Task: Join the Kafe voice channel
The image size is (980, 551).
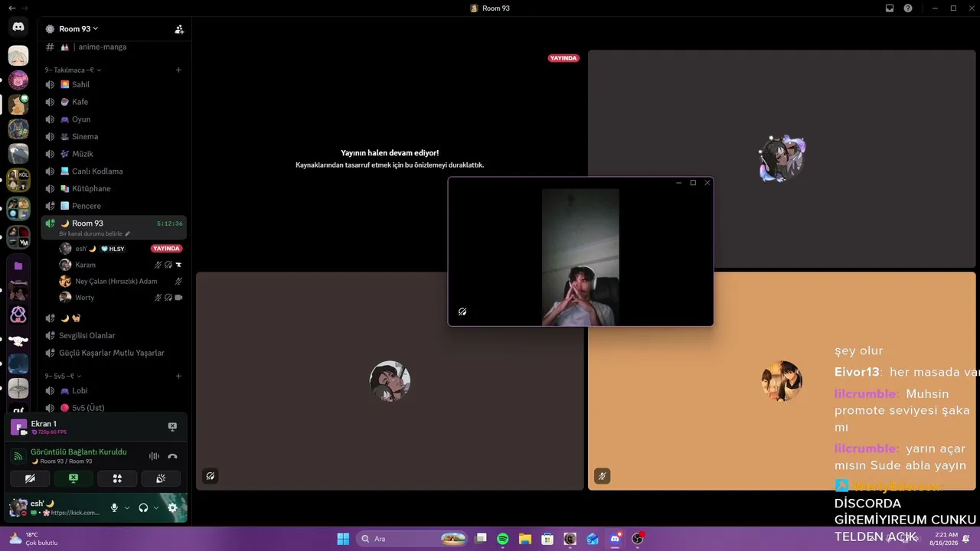Action: pos(114,102)
